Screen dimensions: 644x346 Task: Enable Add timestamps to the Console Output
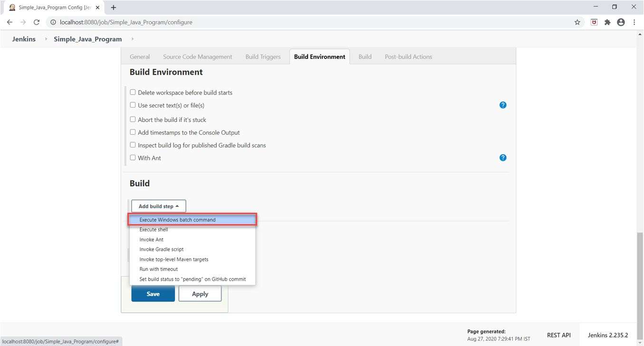click(133, 132)
